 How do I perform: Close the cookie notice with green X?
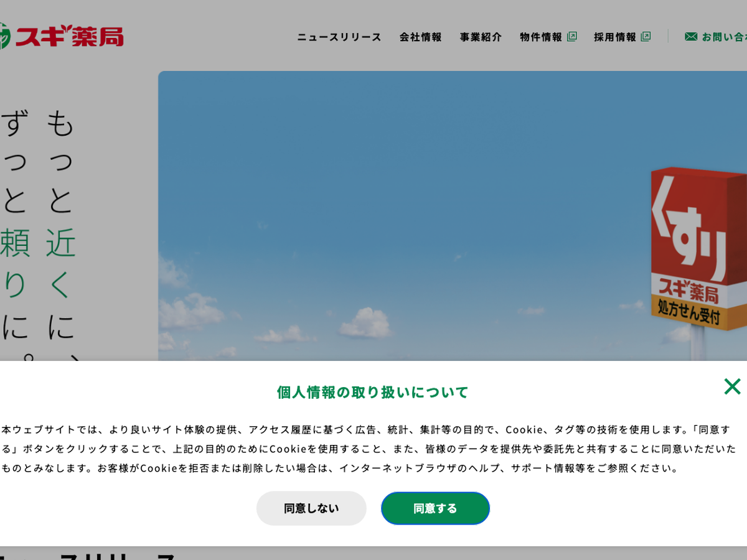pos(732,386)
